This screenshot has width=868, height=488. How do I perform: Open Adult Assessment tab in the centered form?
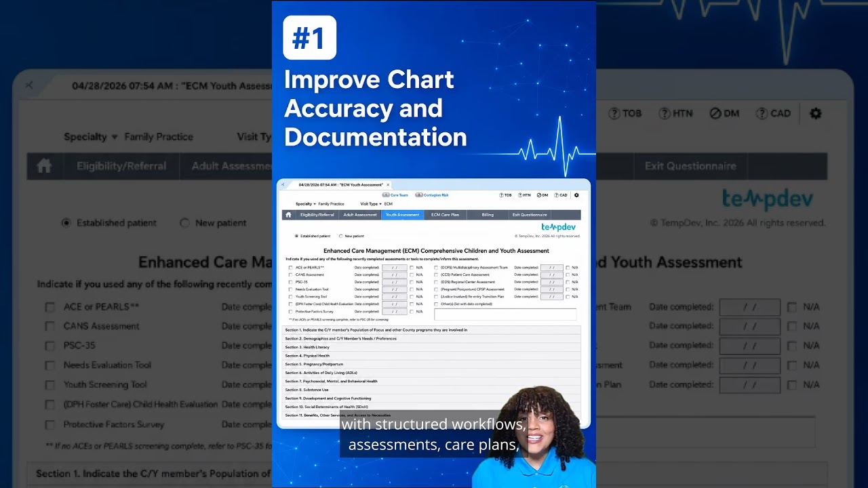360,215
